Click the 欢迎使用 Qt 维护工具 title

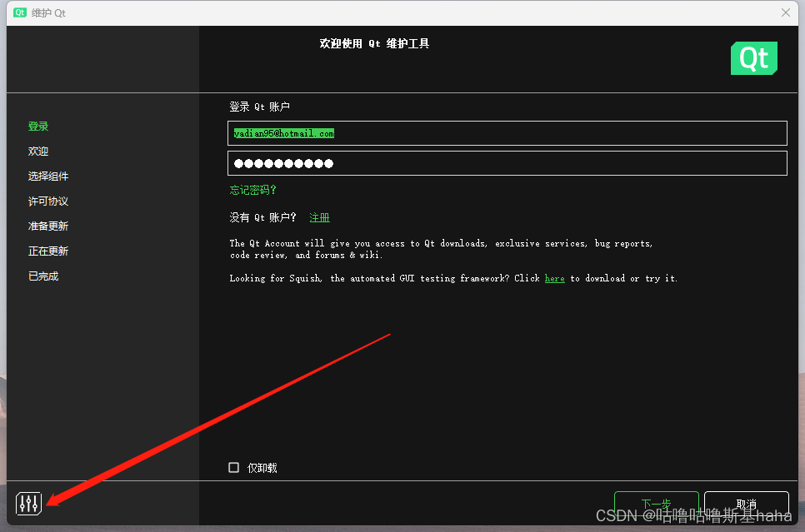pos(374,42)
